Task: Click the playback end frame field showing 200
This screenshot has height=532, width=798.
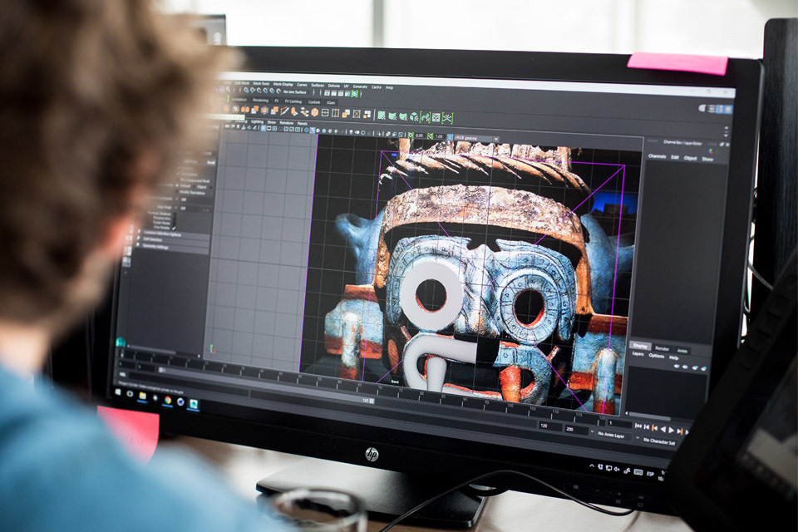Action: coord(571,430)
